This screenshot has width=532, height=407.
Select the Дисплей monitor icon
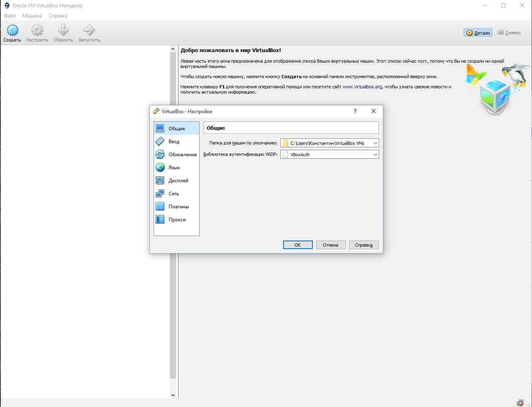point(160,180)
